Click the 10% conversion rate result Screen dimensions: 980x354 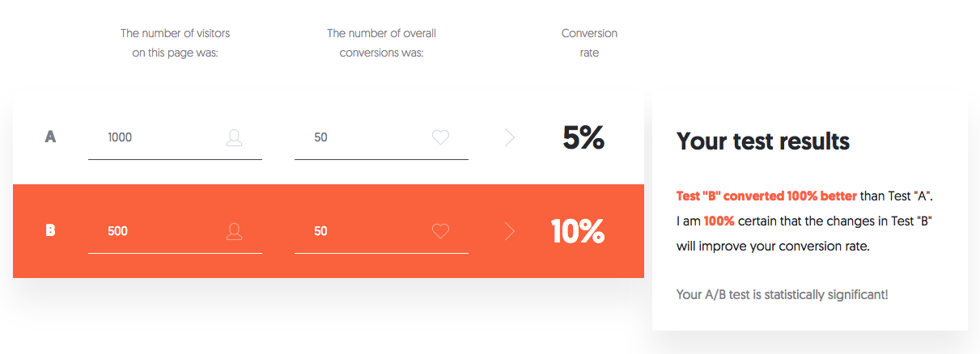click(578, 232)
